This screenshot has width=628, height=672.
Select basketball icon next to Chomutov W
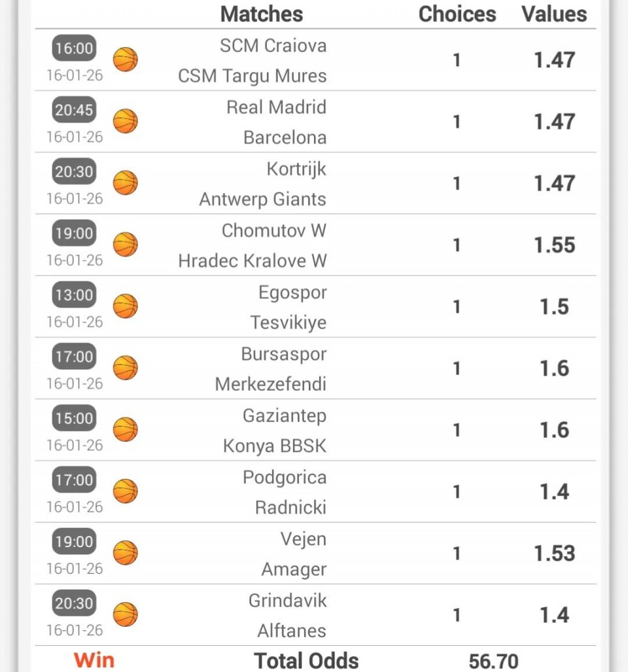126,245
